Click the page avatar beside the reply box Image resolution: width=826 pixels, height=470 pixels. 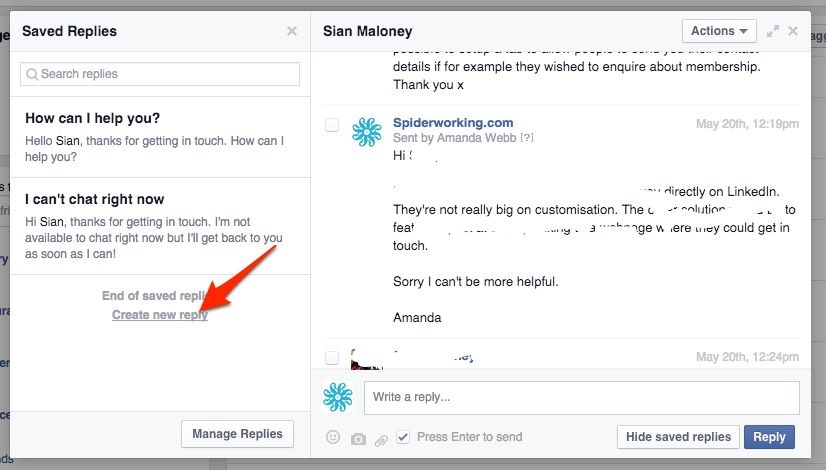tap(338, 397)
